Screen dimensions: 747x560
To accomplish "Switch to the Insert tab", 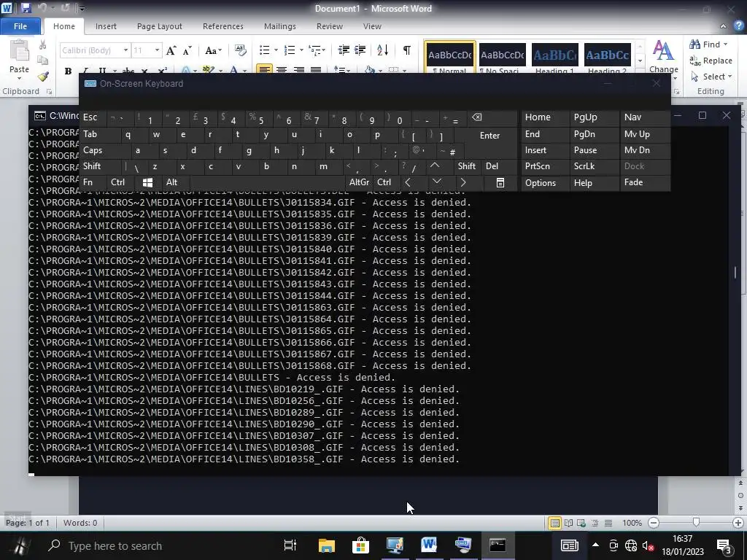I will click(x=106, y=26).
